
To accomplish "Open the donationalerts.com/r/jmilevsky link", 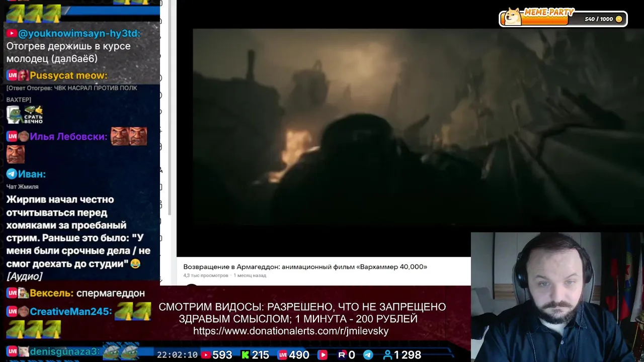I will coord(291,331).
